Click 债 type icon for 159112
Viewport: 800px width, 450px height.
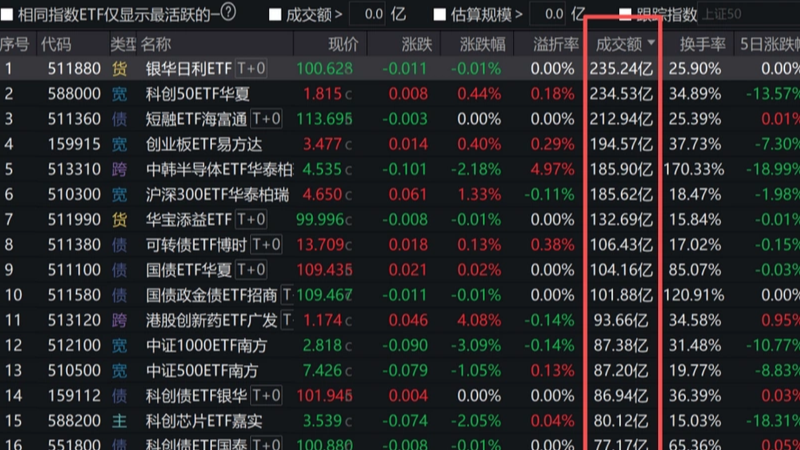tap(119, 395)
